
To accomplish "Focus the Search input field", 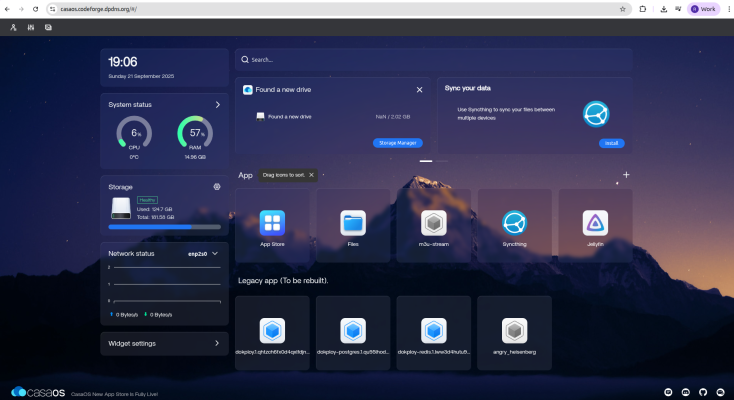I will (433, 59).
